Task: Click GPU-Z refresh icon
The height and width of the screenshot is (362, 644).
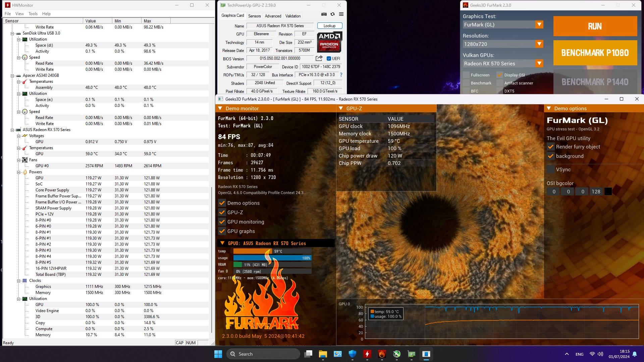Action: [x=332, y=14]
